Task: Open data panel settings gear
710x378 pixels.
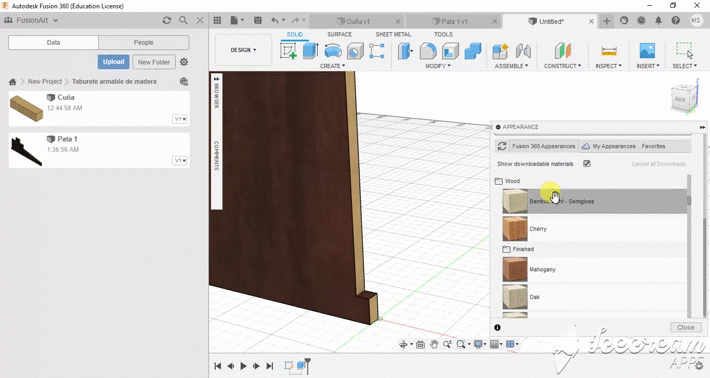Action: coord(184,62)
